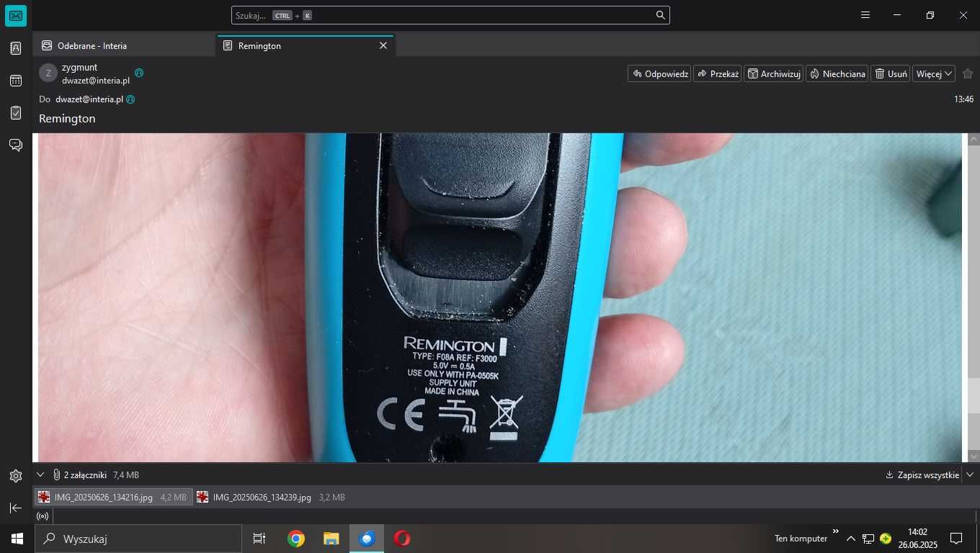
Task: Open Task View on the taskbar
Action: [259, 539]
